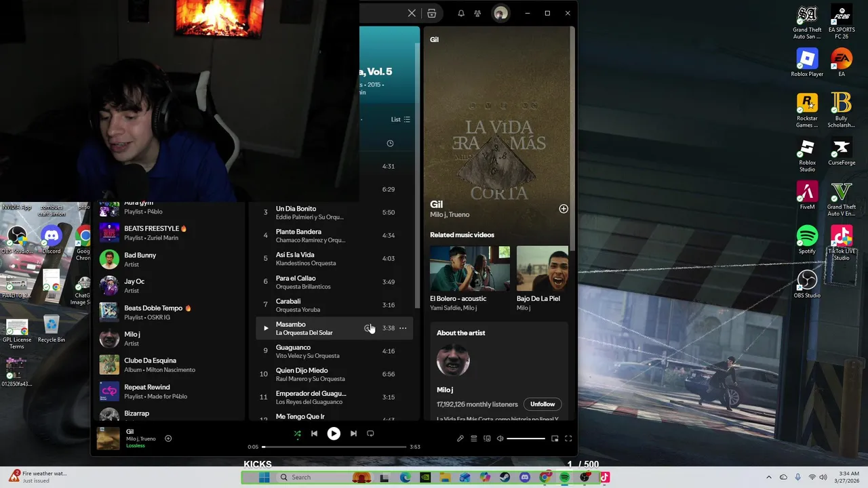This screenshot has width=868, height=488.
Task: Enter full screen player view
Action: 568,439
